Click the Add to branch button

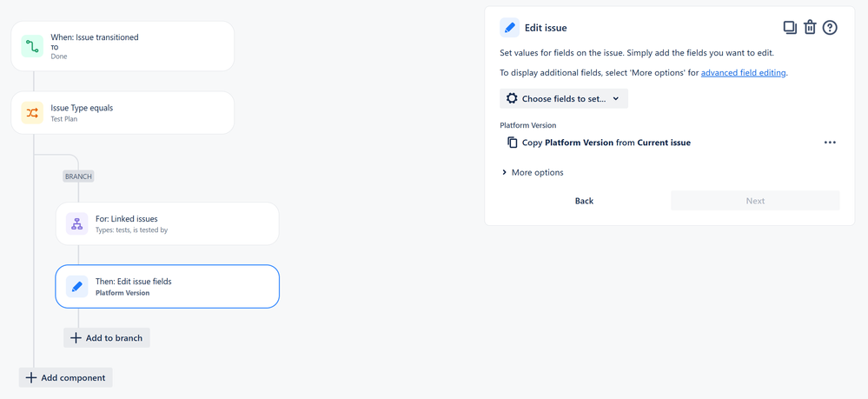pyautogui.click(x=107, y=338)
